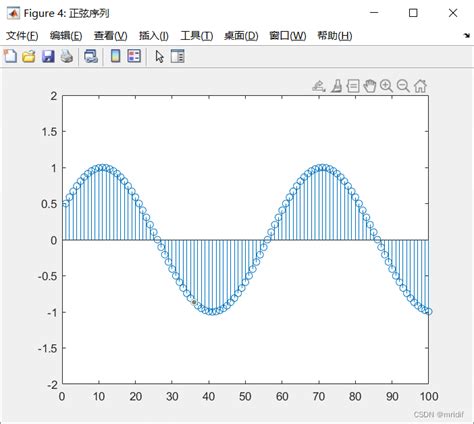
Task: Click the y-axis tick label 0.5
Action: pos(49,204)
